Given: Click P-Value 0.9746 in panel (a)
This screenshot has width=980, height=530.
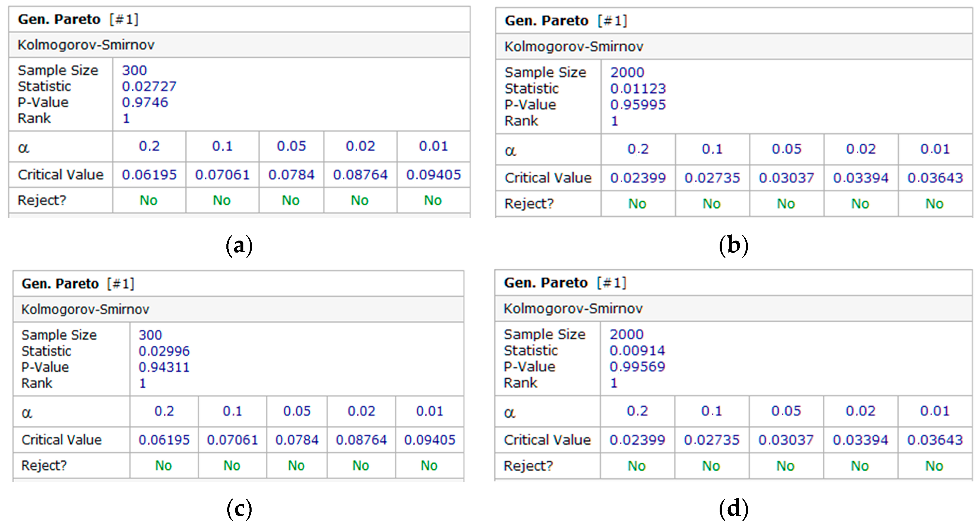Looking at the screenshot, I should click(145, 102).
